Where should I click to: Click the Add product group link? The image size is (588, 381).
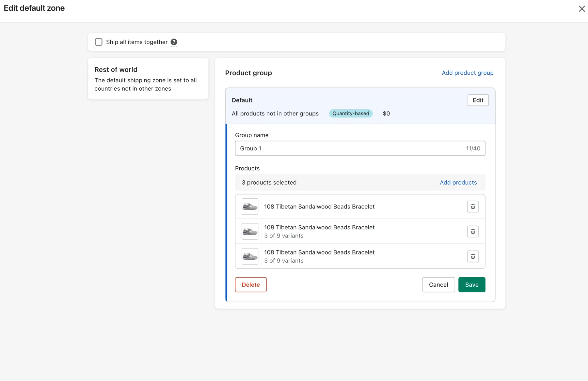(x=468, y=73)
